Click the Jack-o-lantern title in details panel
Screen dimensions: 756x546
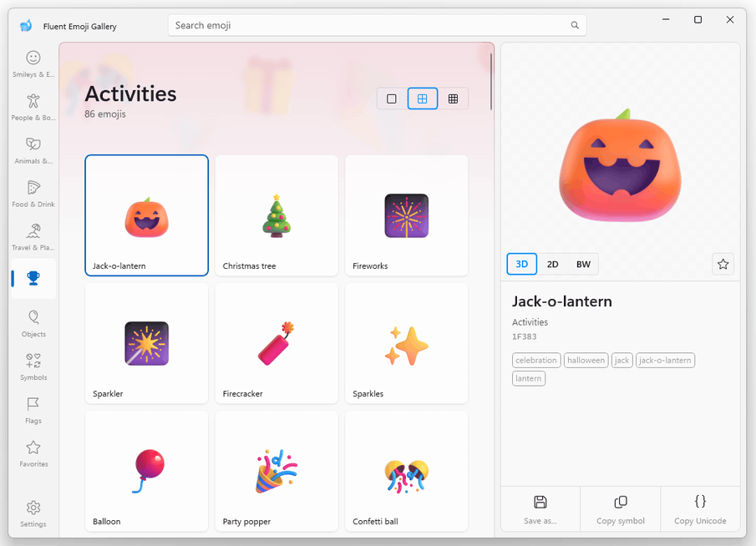(561, 301)
